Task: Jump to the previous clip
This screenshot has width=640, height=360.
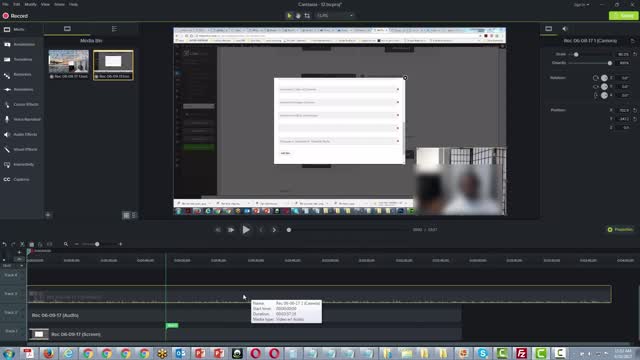Action: pos(261,230)
